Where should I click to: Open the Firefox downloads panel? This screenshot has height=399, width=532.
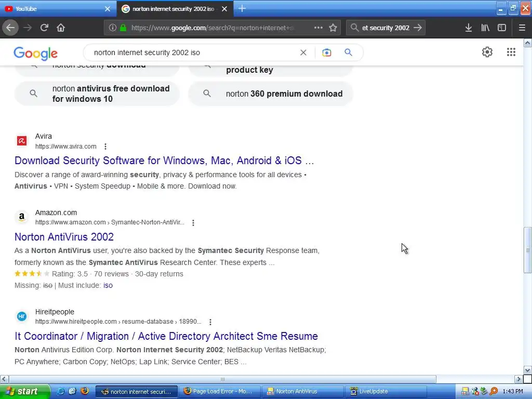point(469,28)
